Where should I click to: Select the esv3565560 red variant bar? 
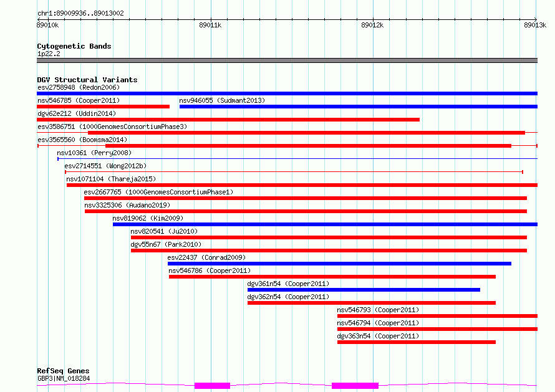point(308,146)
